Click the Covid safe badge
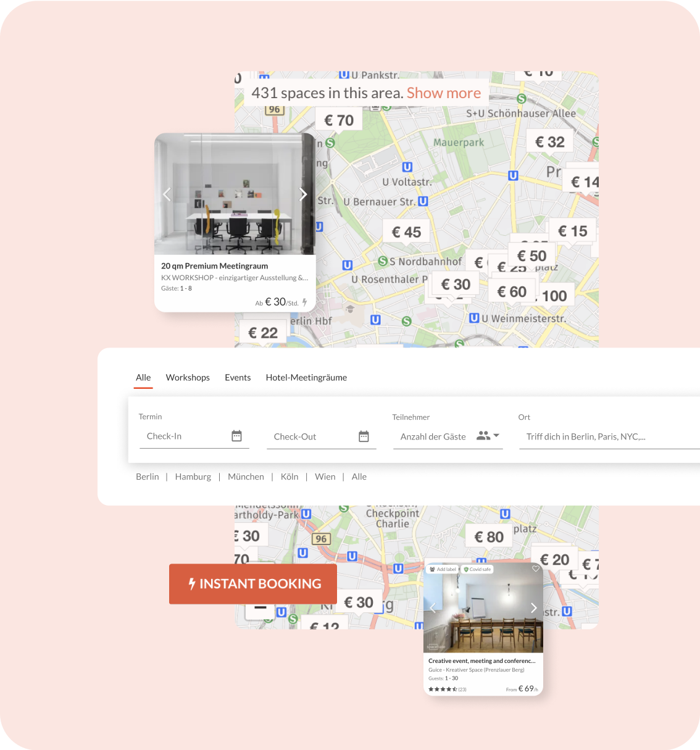This screenshot has width=700, height=750. coord(478,569)
